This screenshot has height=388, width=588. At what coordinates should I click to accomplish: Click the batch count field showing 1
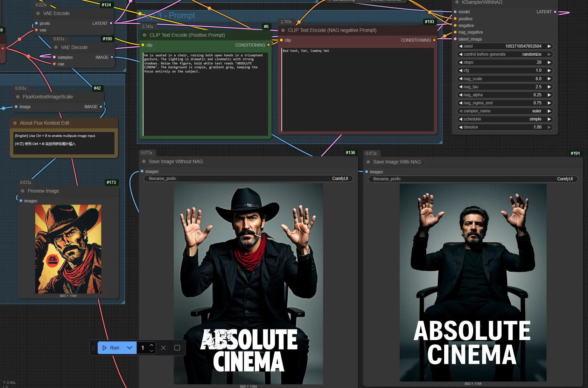tap(143, 348)
